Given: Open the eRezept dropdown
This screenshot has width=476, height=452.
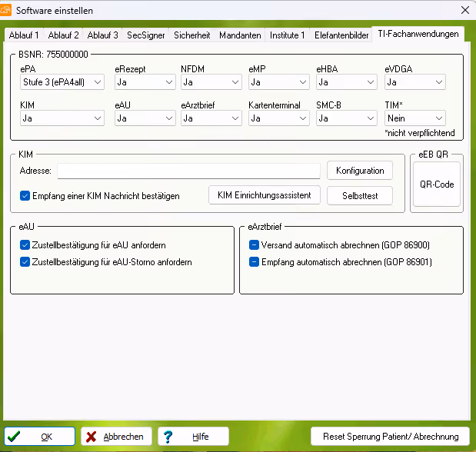Looking at the screenshot, I should [145, 82].
